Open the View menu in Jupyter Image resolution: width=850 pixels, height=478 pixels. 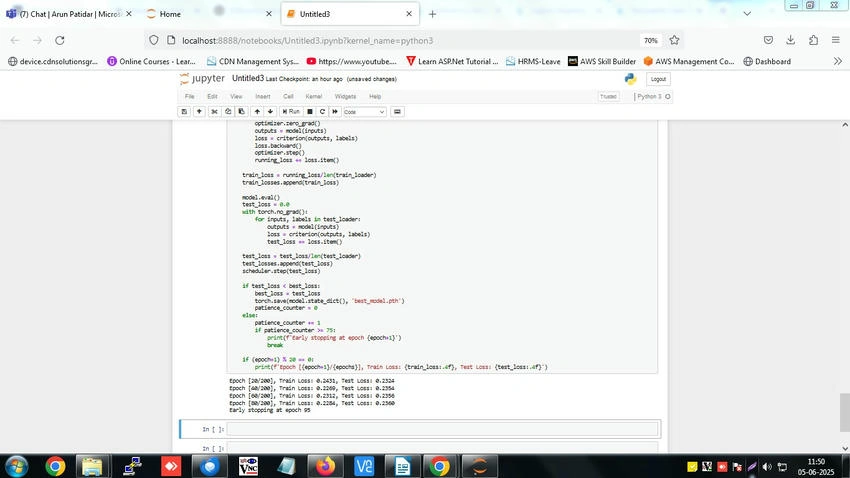click(236, 96)
